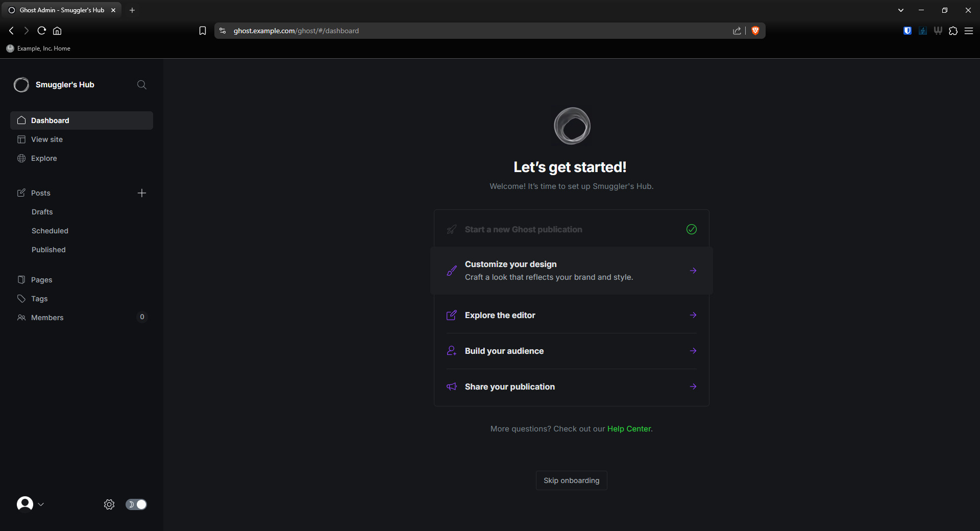Click the Skip onboarding button

(571, 480)
